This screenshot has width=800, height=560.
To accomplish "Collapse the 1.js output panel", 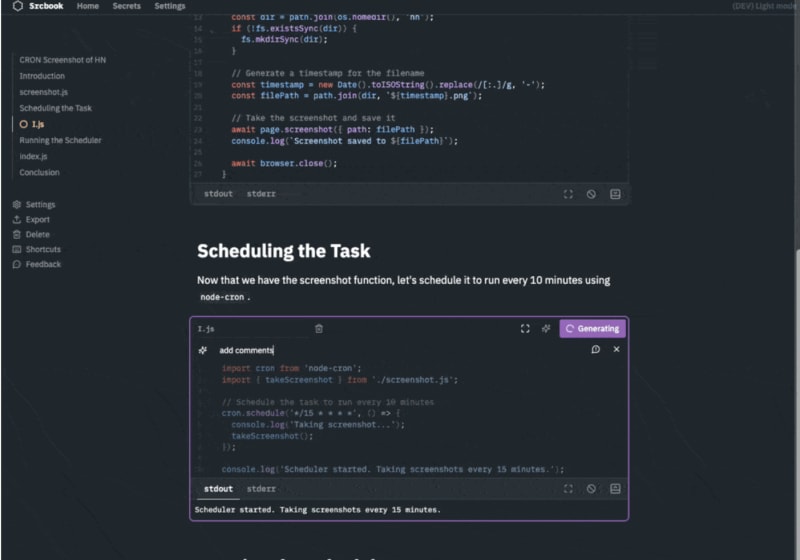I will [615, 489].
